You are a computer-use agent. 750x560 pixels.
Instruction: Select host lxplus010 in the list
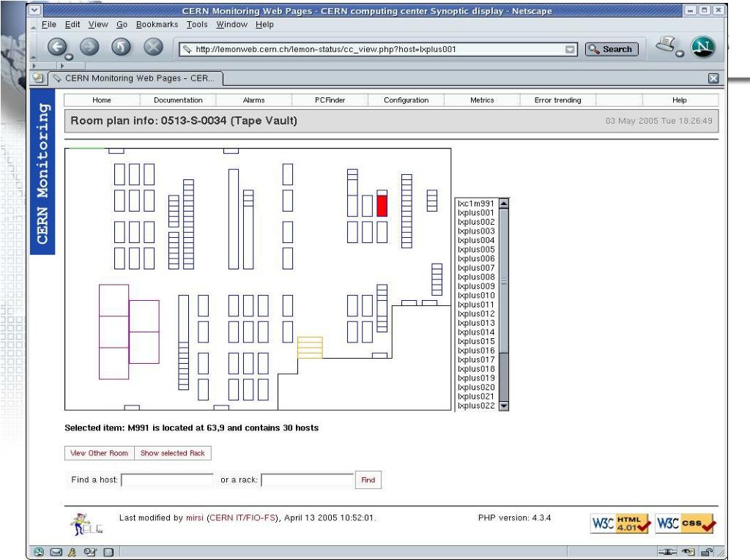pyautogui.click(x=476, y=296)
